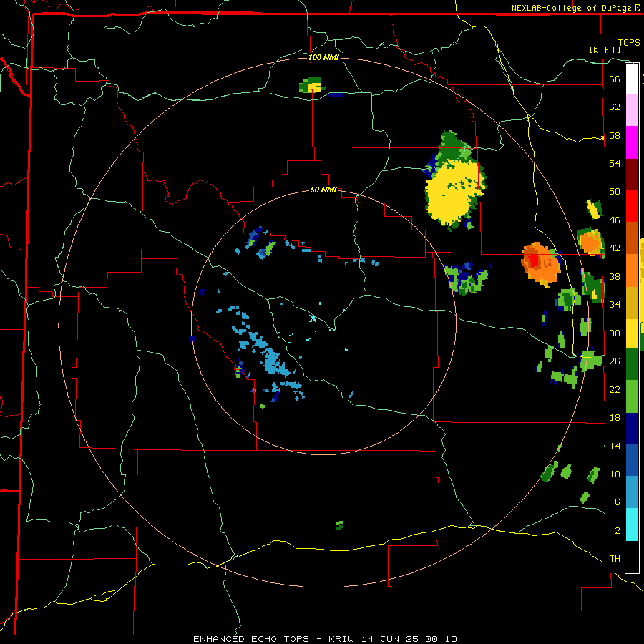The image size is (644, 644).
Task: Select the dark orange 46 kft legend swatch
Action: pyautogui.click(x=632, y=238)
